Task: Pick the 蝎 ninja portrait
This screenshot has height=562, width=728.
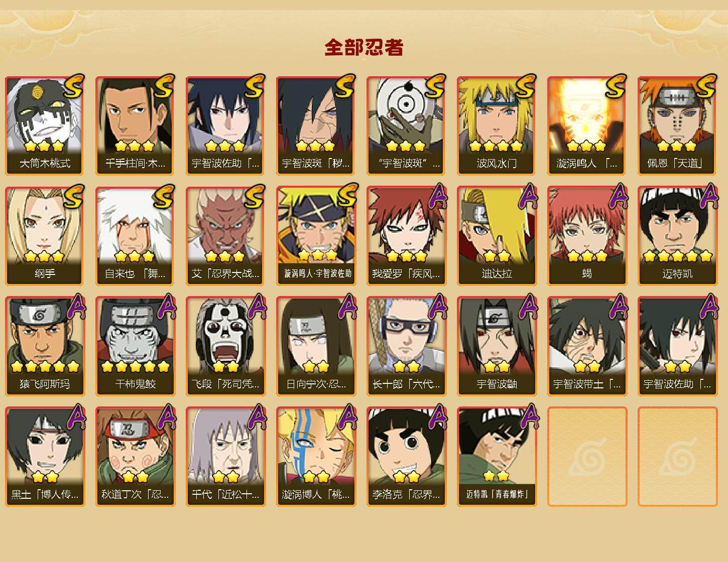Action: point(587,236)
